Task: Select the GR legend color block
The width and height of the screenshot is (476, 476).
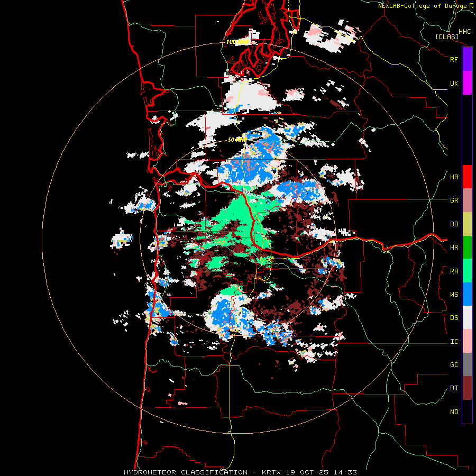Action: tap(467, 200)
